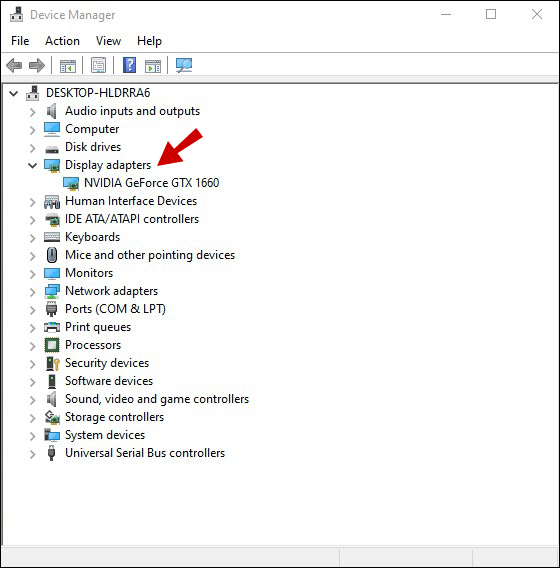
Task: Collapse the Display adapters node
Action: point(33,166)
